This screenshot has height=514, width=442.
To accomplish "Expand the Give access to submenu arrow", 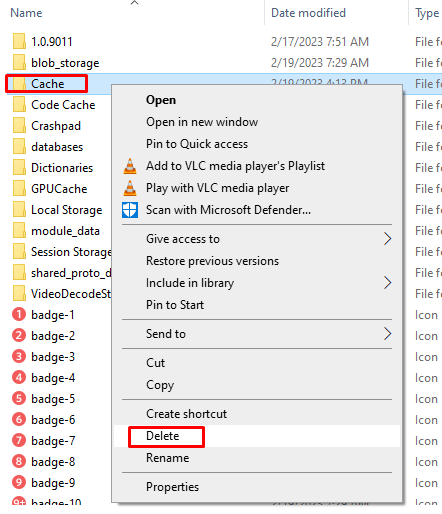I will click(x=387, y=239).
